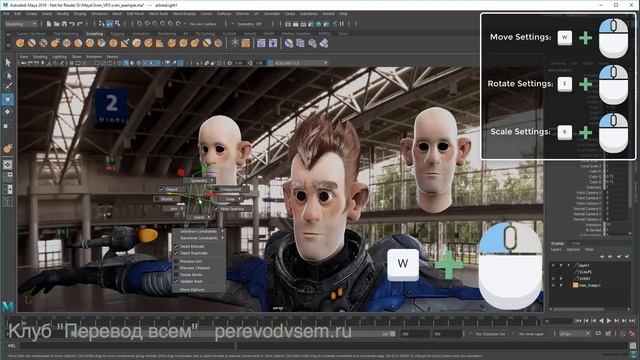Select the Flatten sculpt tool icon
Viewport: 640px width, 360px height.
coord(78,43)
